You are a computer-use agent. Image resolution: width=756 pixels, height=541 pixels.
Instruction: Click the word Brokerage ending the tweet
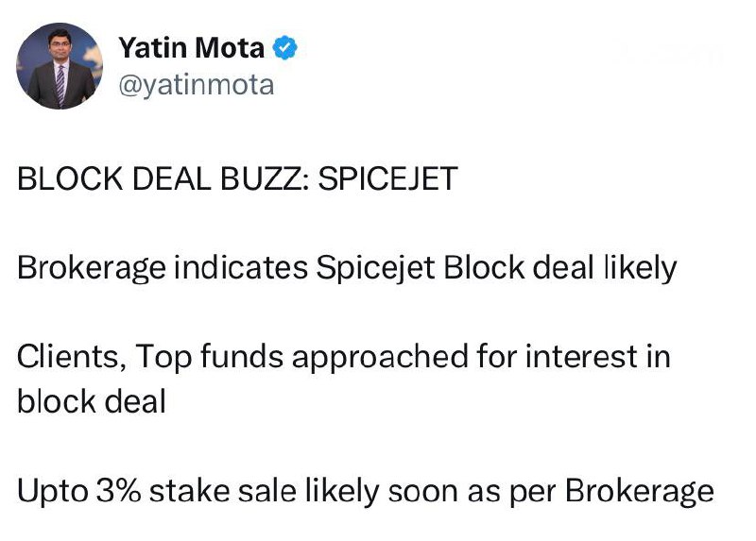click(640, 491)
